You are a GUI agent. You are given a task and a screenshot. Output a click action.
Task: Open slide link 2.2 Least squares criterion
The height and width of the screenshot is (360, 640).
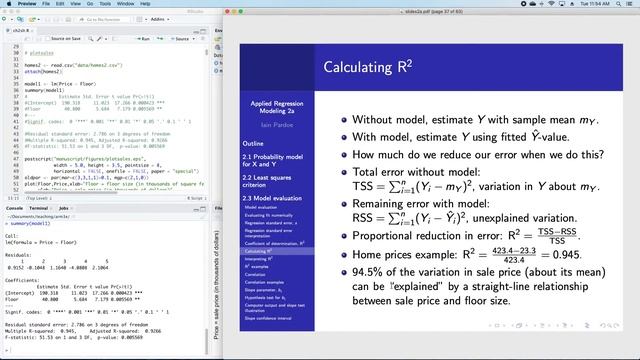(x=267, y=181)
